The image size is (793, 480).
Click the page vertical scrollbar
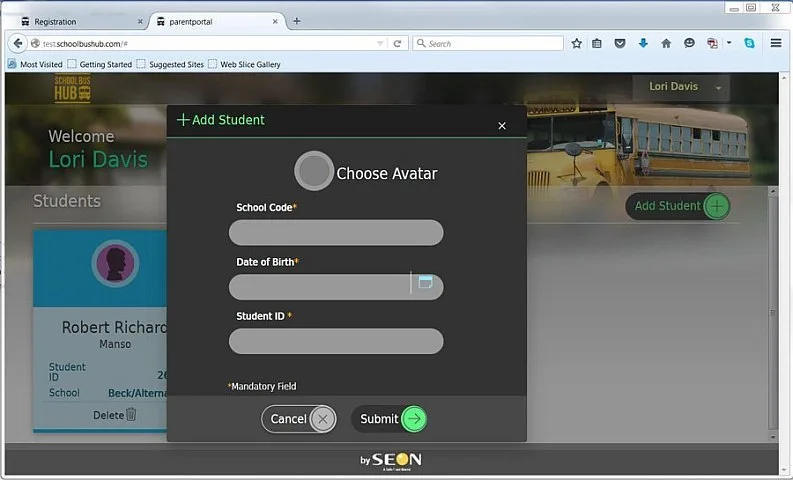pos(773,313)
